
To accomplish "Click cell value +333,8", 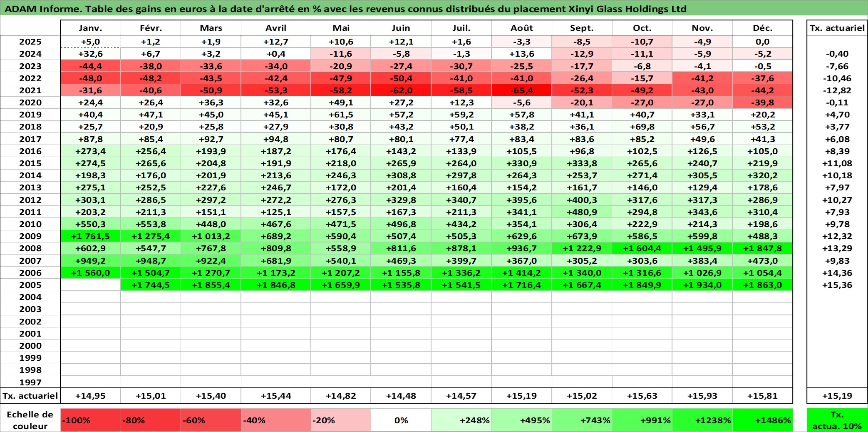I will pos(582,163).
